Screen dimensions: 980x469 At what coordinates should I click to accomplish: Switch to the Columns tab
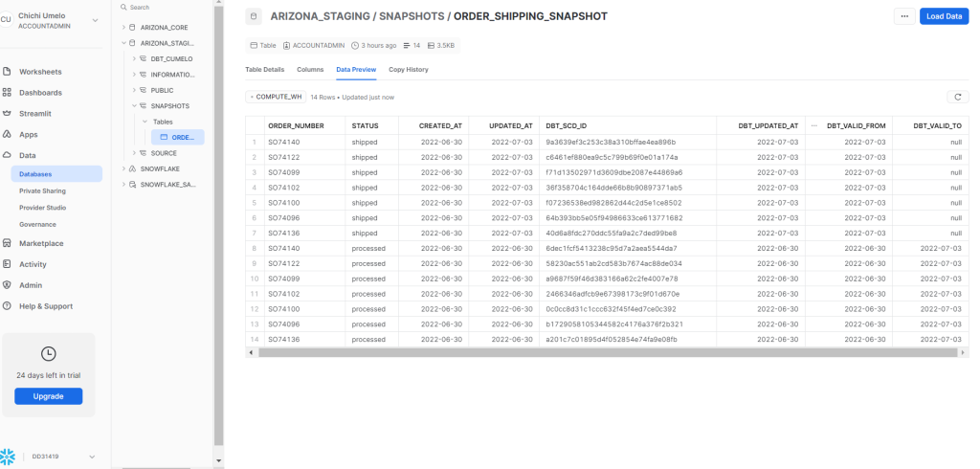tap(310, 70)
